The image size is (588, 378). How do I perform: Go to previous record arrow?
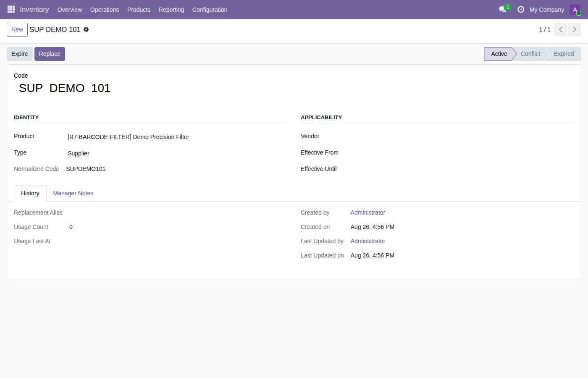pyautogui.click(x=561, y=29)
